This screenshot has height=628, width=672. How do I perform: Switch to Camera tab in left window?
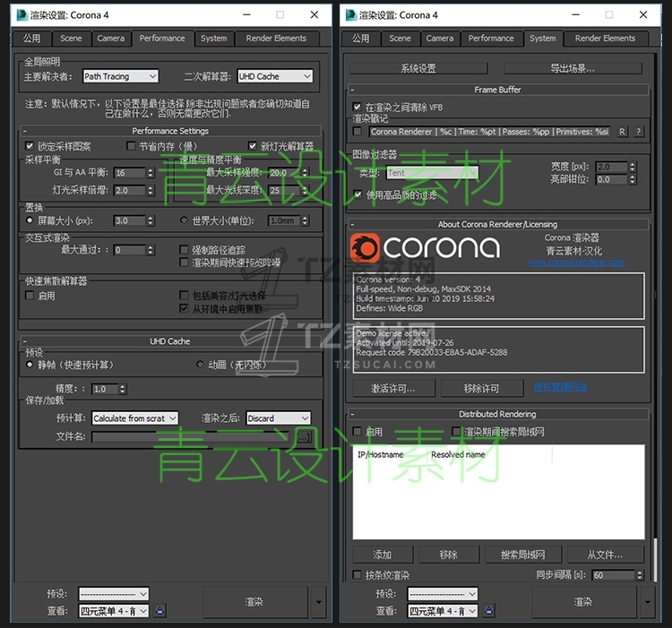point(110,39)
